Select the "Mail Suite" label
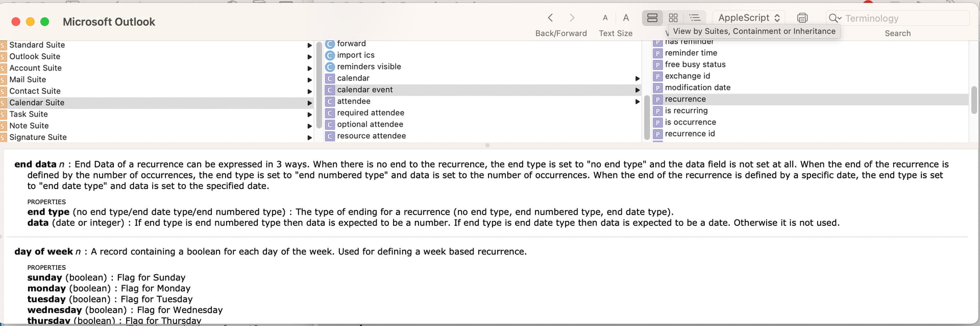The image size is (980, 326). point(28,79)
